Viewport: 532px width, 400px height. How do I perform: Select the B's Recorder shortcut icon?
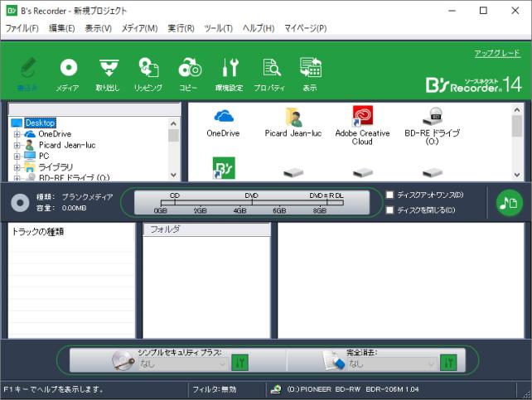click(224, 168)
